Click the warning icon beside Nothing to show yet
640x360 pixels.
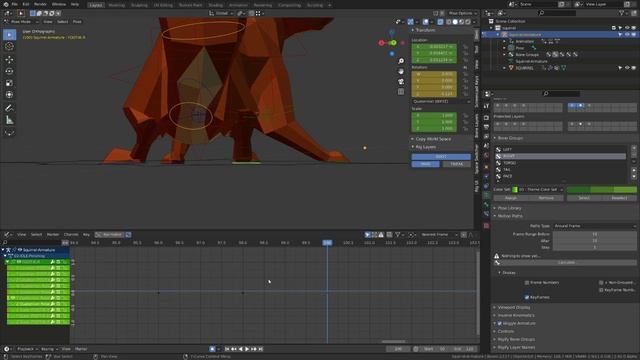click(x=497, y=256)
